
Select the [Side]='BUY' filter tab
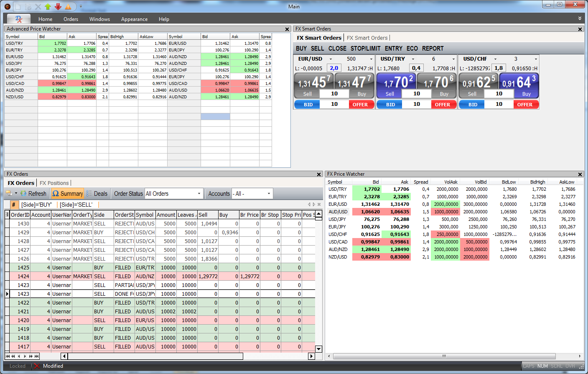tap(36, 205)
